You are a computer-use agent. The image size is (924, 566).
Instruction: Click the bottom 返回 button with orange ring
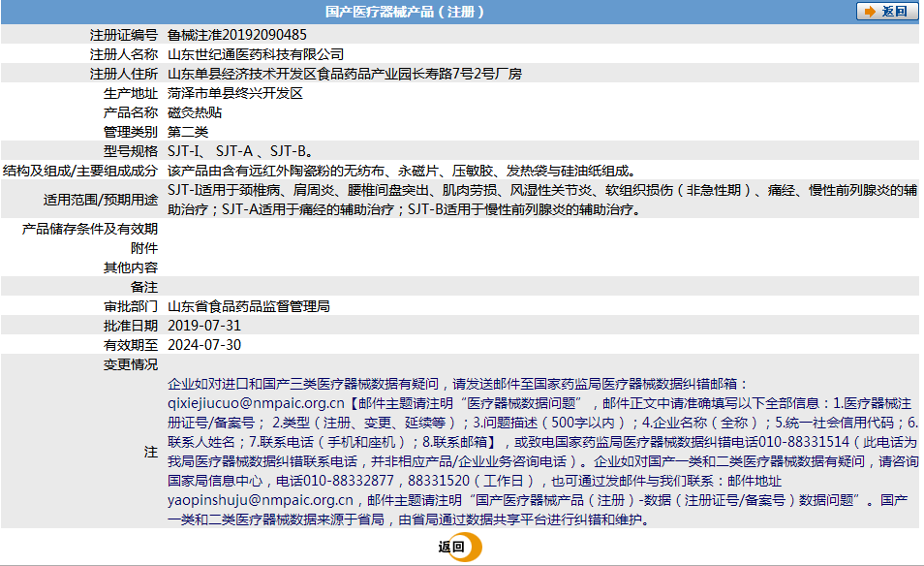(460, 547)
